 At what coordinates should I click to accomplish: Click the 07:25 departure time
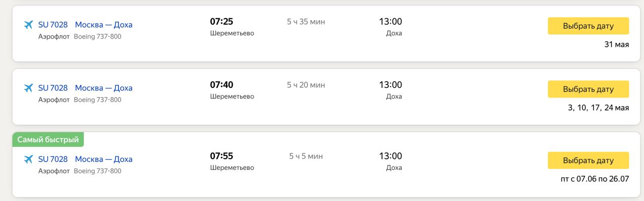pos(221,22)
